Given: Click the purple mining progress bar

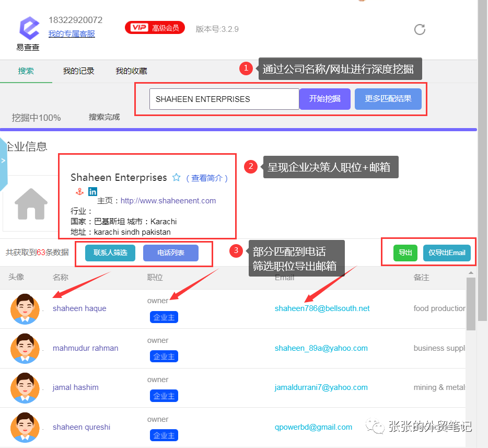Looking at the screenshot, I should point(238,130).
